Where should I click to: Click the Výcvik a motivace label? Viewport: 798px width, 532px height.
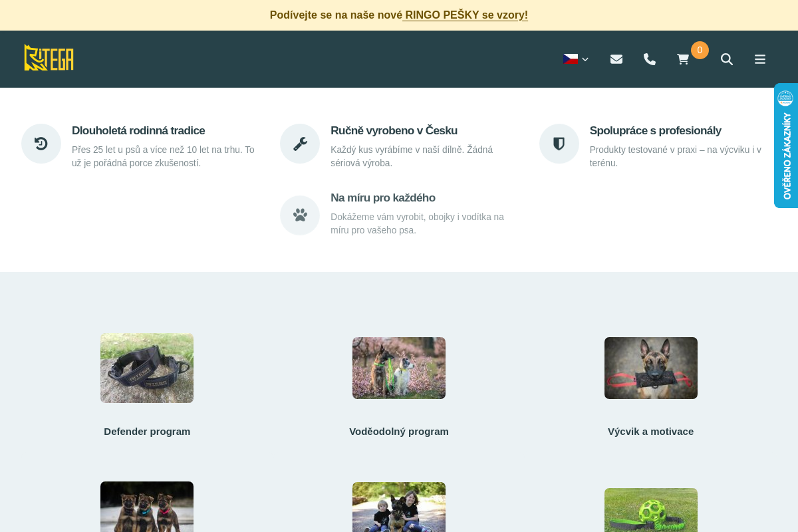[651, 432]
